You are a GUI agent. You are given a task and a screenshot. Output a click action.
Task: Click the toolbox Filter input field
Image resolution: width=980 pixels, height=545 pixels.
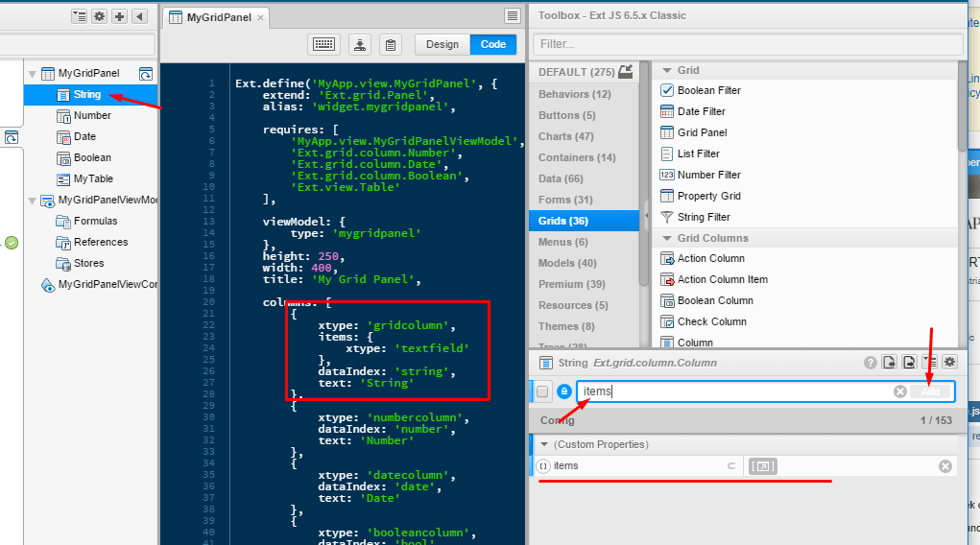pyautogui.click(x=748, y=44)
